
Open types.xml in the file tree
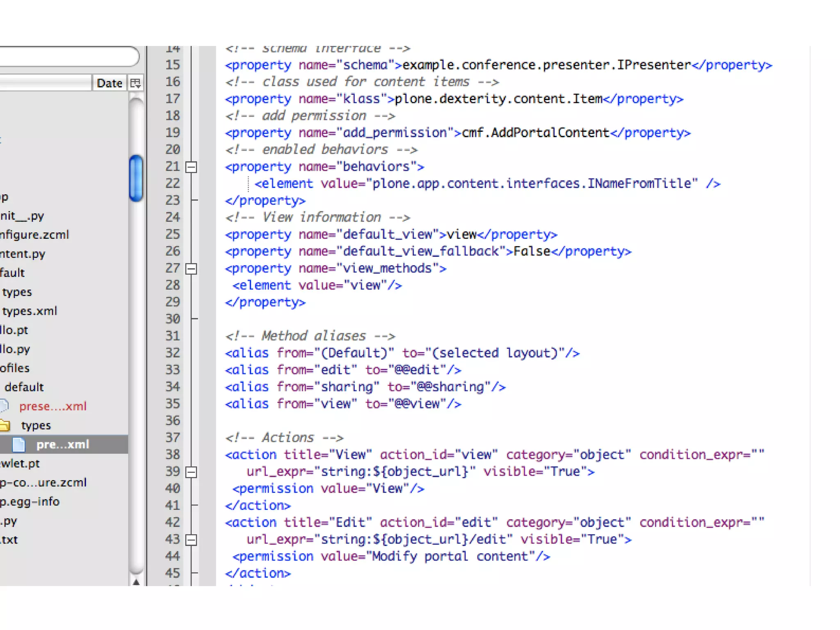pos(30,311)
